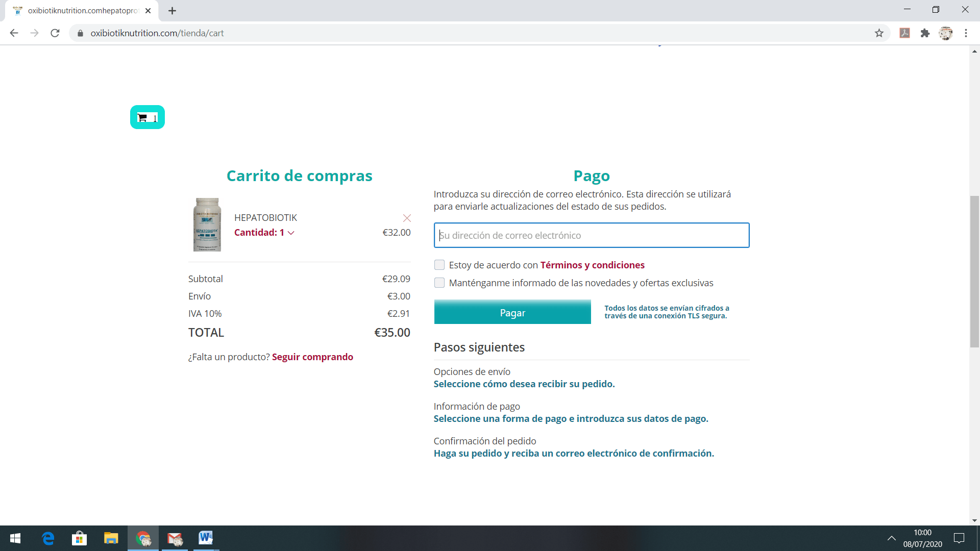This screenshot has width=980, height=551.
Task: Click the PDF extension icon in toolbar
Action: pos(904,33)
